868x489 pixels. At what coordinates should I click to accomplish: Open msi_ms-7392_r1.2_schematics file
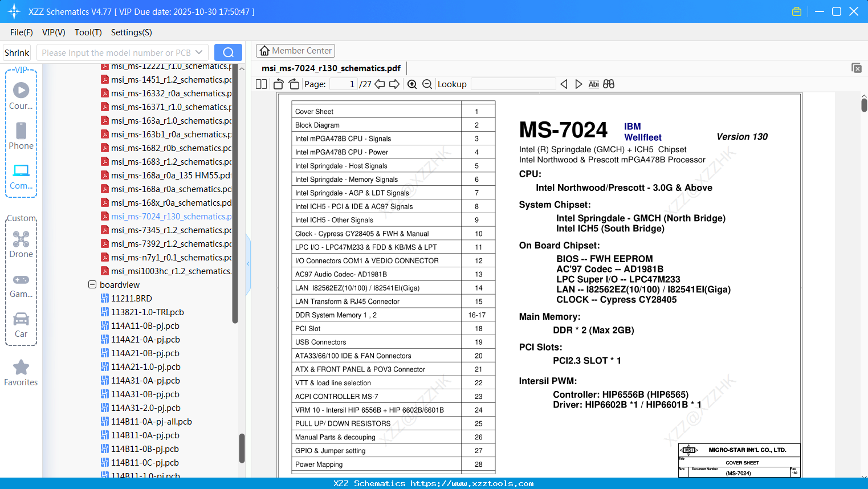click(166, 244)
